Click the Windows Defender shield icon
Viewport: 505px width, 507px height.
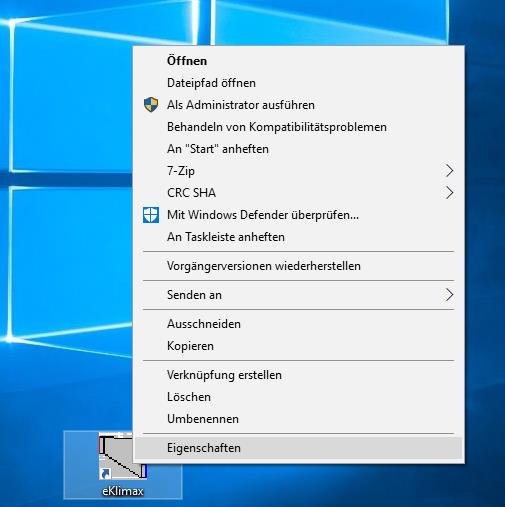pyautogui.click(x=151, y=215)
